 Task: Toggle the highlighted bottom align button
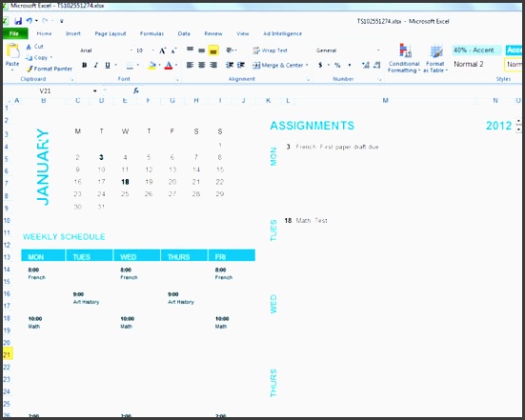[213, 50]
